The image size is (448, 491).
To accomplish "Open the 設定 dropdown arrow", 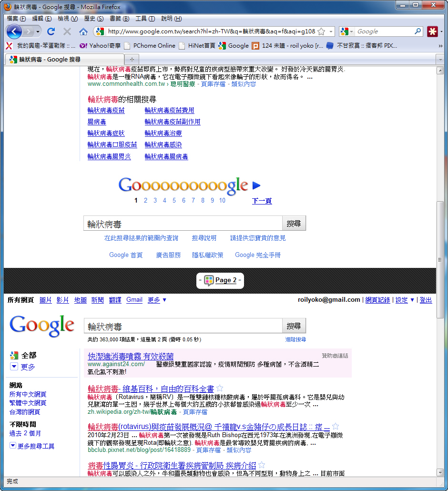I will coord(412,300).
